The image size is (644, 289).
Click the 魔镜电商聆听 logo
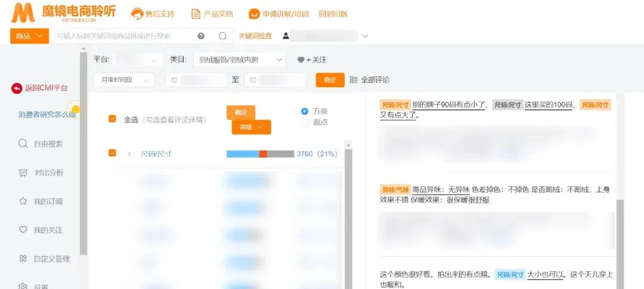tap(63, 13)
